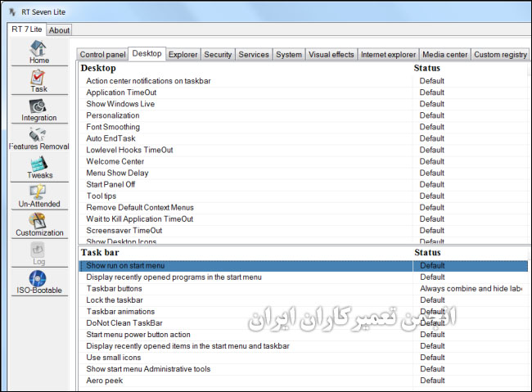Open the Explorer tab
Screen dimensions: 532x392
pos(183,54)
